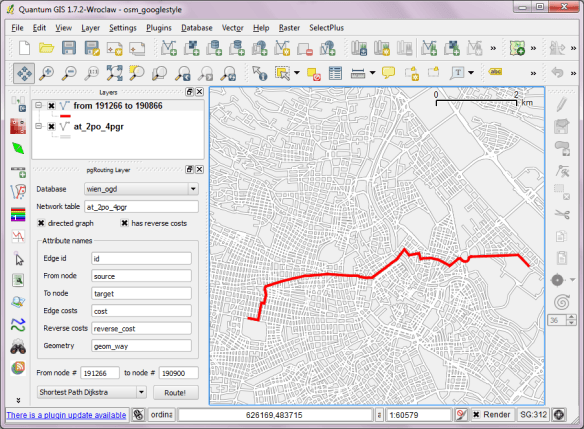Close the pgRouting Layer panel
Screen dimensions: 584x429
(200, 169)
